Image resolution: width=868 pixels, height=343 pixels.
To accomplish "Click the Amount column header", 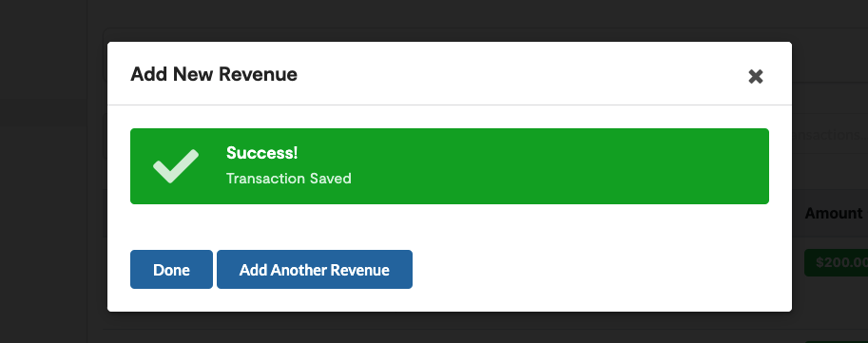I will [x=833, y=213].
